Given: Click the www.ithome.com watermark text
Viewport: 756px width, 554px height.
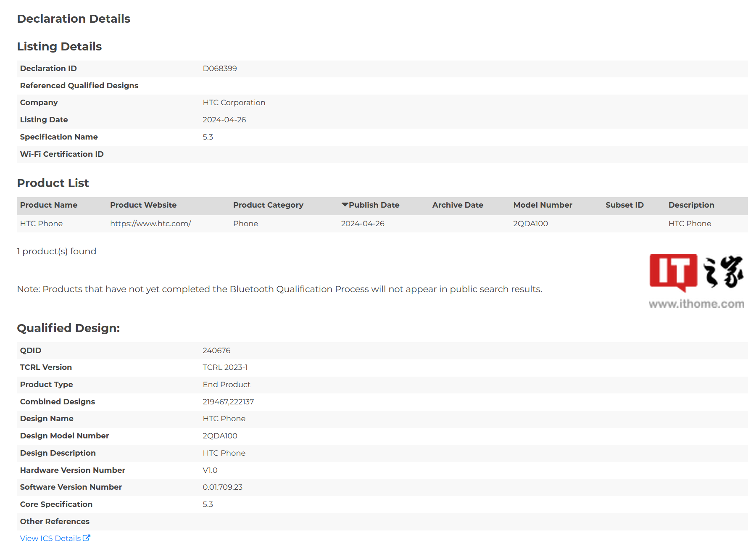Looking at the screenshot, I should click(696, 304).
